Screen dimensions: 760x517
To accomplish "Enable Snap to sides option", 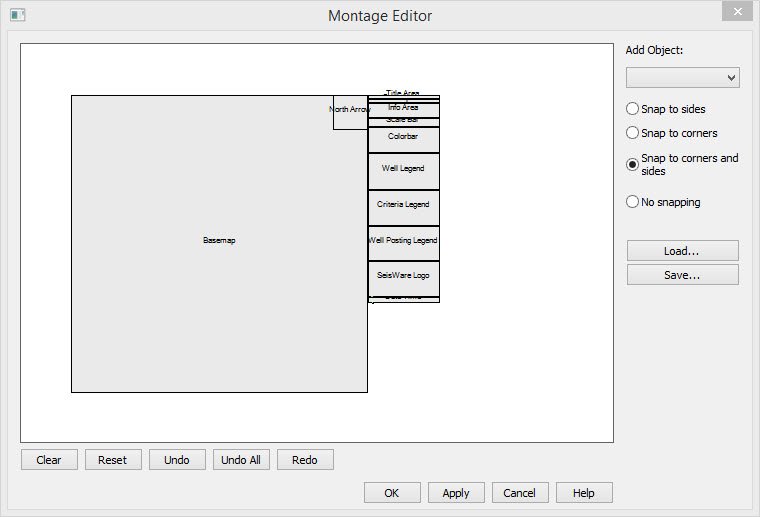I will tap(632, 109).
